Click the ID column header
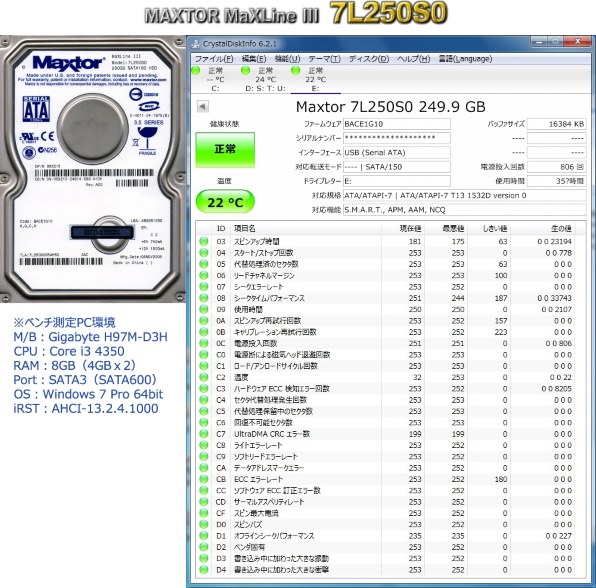Viewport: 596px width, 588px height. point(221,228)
